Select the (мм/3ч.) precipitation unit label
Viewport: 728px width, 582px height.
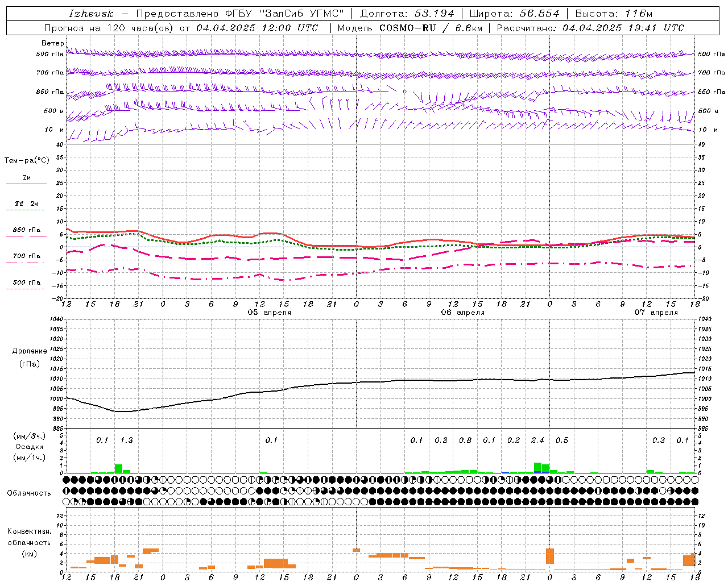pos(30,436)
